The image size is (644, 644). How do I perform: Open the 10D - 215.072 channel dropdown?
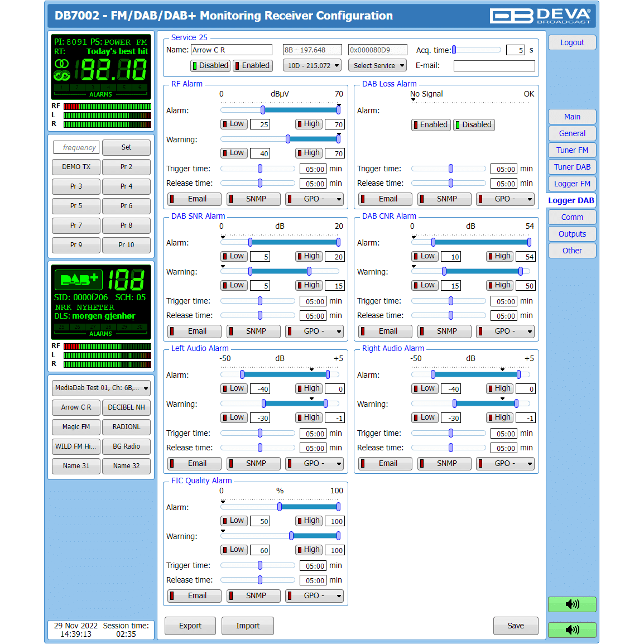point(312,66)
